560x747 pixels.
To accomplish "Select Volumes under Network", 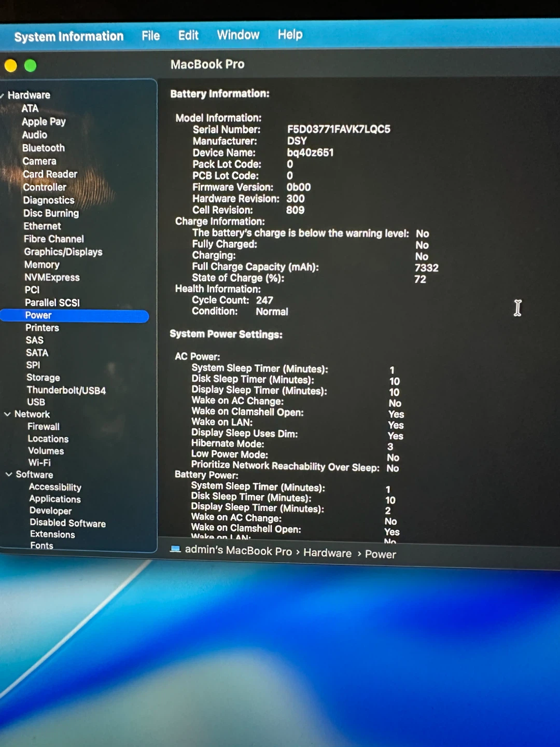I will click(x=46, y=451).
